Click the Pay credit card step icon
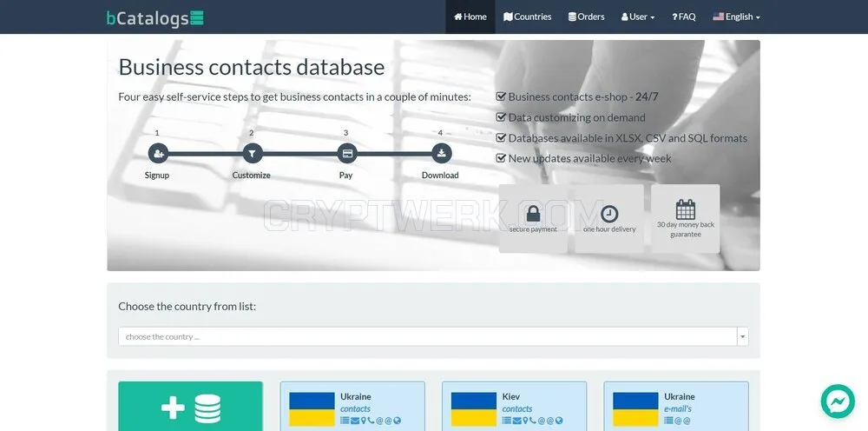868x431 pixels. [347, 154]
